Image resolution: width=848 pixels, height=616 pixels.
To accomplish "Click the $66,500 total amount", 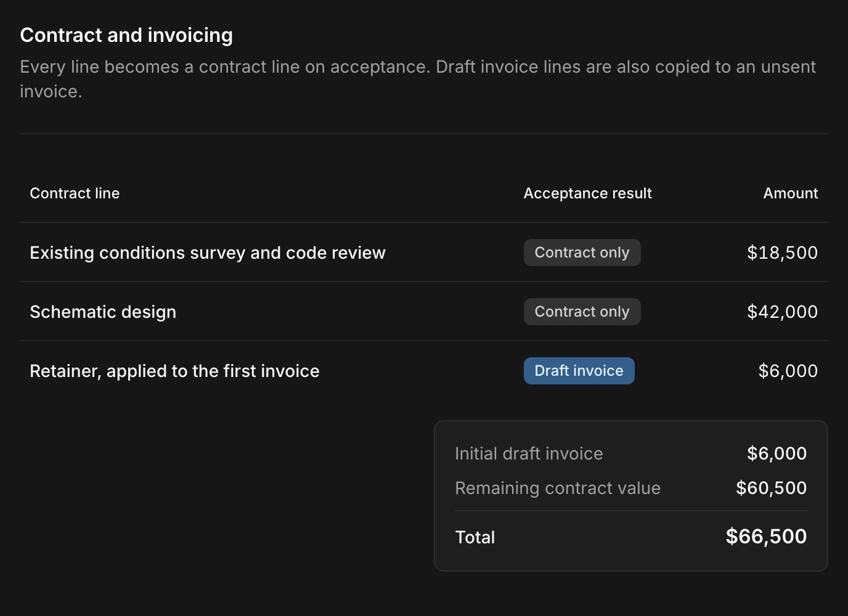I will coord(766,537).
